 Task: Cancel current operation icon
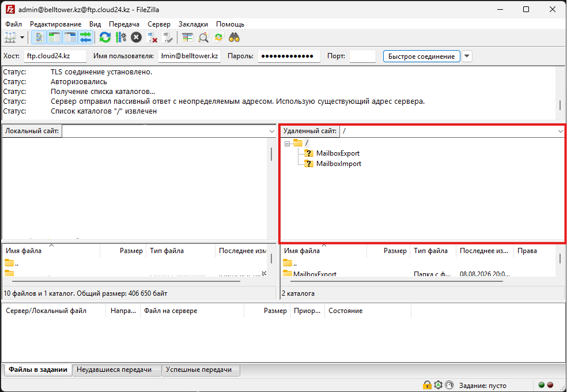pyautogui.click(x=136, y=37)
